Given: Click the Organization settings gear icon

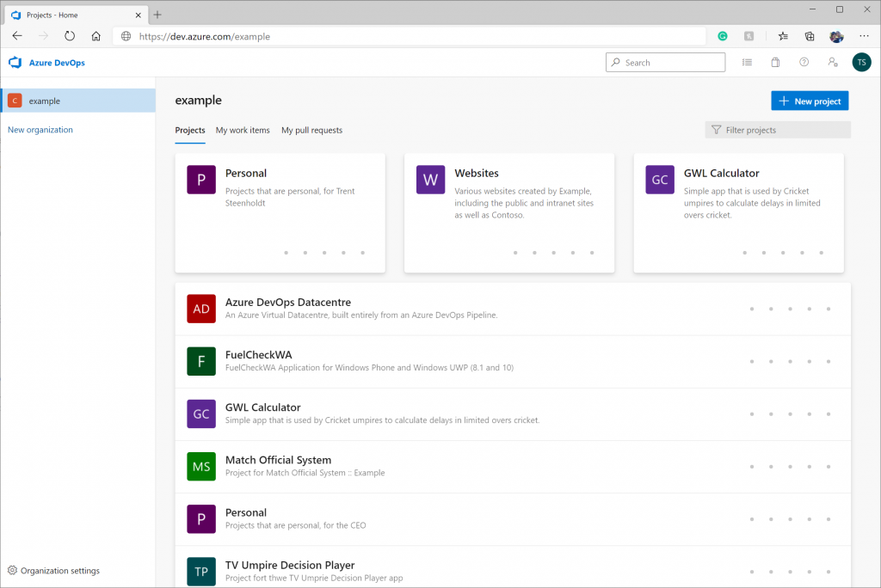Looking at the screenshot, I should [x=12, y=570].
